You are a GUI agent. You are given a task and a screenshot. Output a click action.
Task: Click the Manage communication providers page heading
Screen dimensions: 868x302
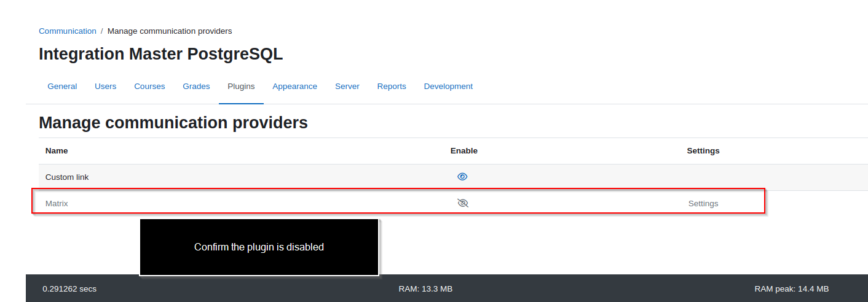coord(173,123)
